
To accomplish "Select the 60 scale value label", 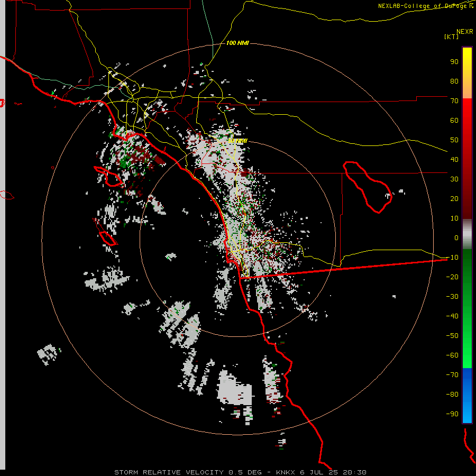I will click(454, 120).
